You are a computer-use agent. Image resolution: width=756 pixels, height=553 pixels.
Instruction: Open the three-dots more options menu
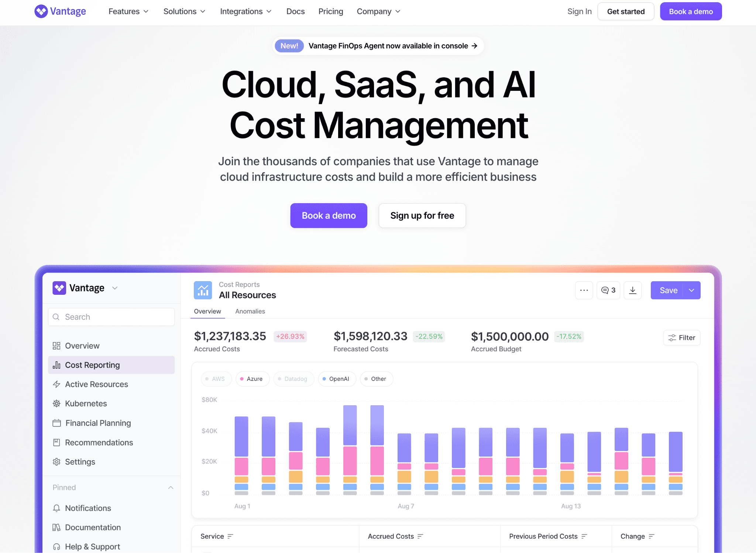584,290
